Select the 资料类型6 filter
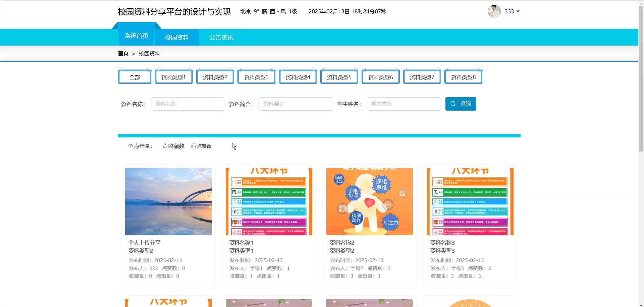 381,77
